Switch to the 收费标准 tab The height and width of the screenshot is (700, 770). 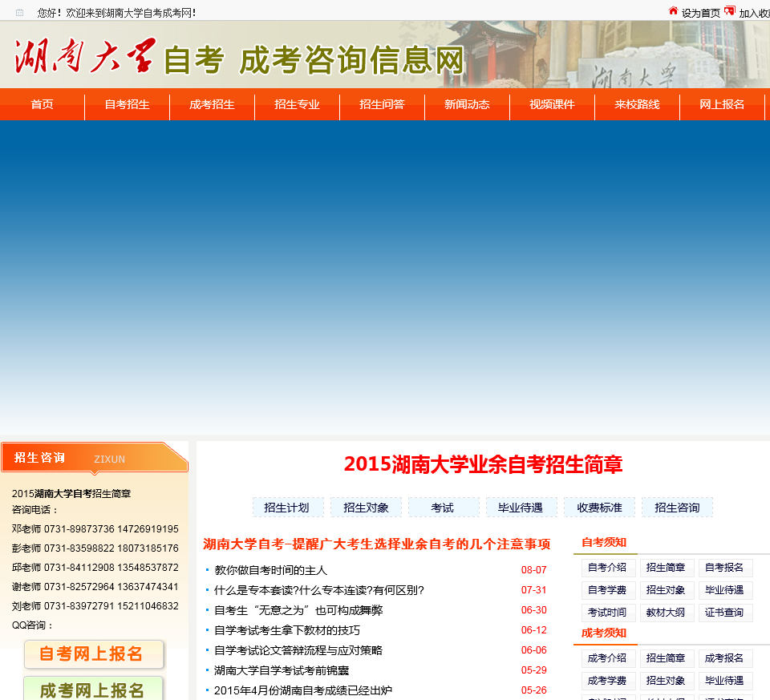(x=599, y=507)
